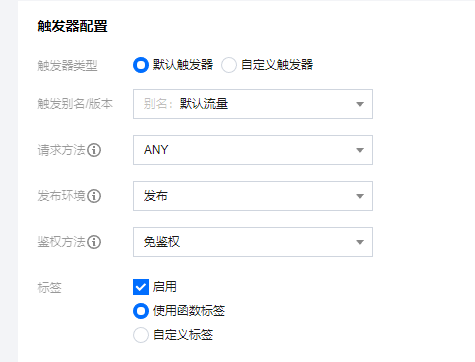Click the arrow in the 免鉴权 combo box
Viewport: 475px width, 362px height.
coord(360,242)
